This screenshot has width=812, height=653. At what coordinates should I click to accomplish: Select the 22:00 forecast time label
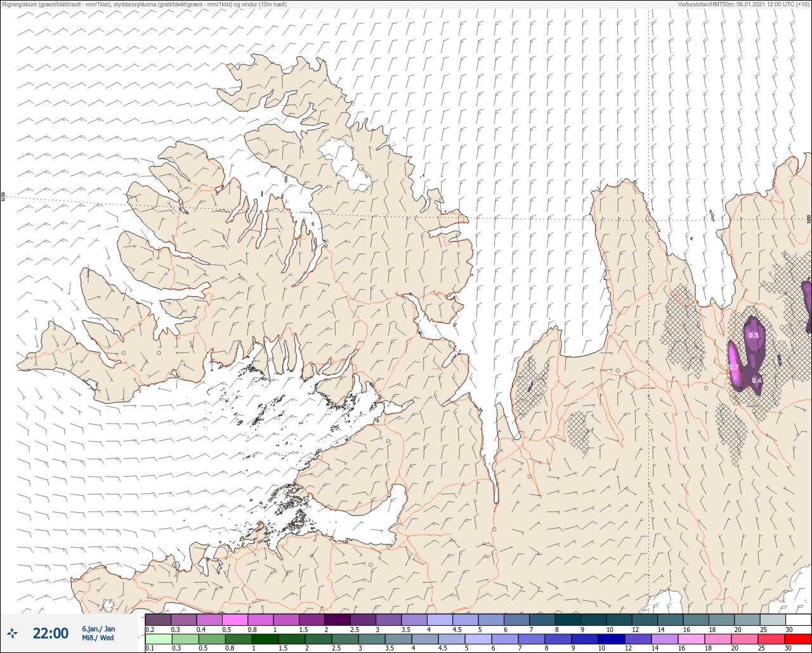click(x=51, y=633)
